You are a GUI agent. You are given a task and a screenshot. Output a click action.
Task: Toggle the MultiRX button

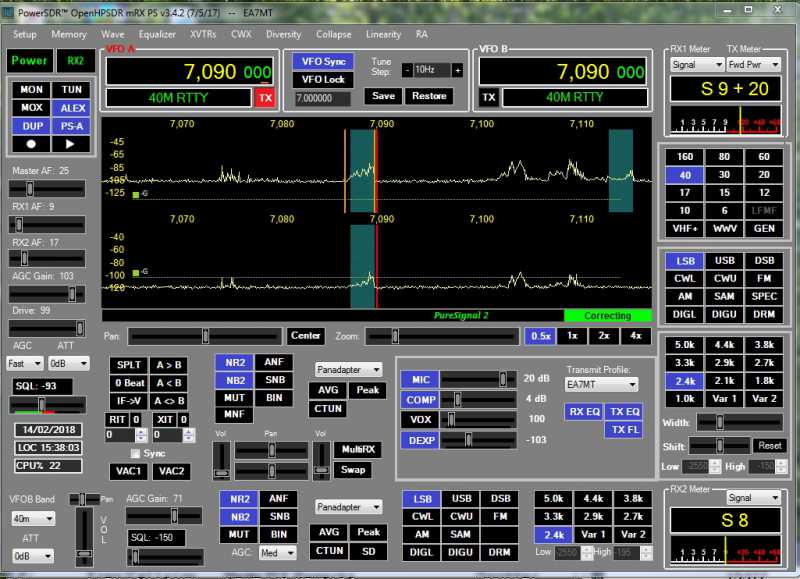(358, 449)
